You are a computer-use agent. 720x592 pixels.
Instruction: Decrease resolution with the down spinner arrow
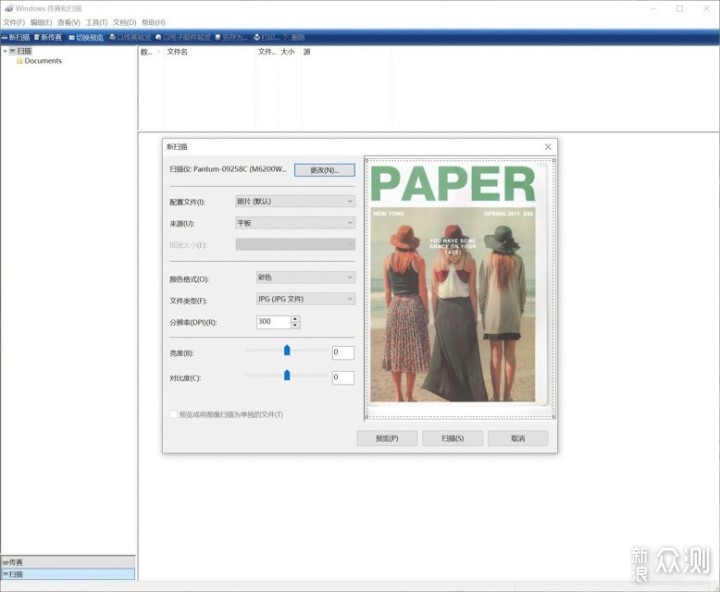click(296, 325)
